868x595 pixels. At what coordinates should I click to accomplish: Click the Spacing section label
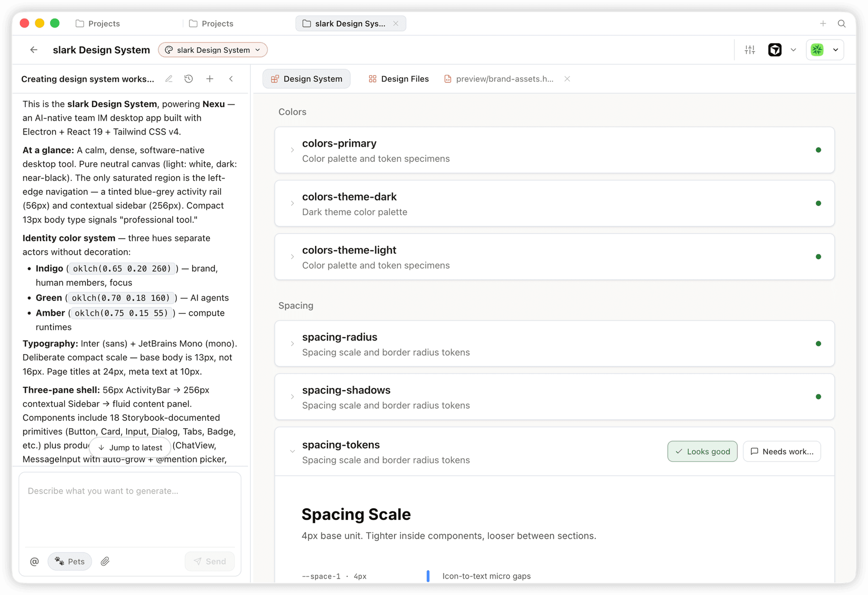click(296, 305)
